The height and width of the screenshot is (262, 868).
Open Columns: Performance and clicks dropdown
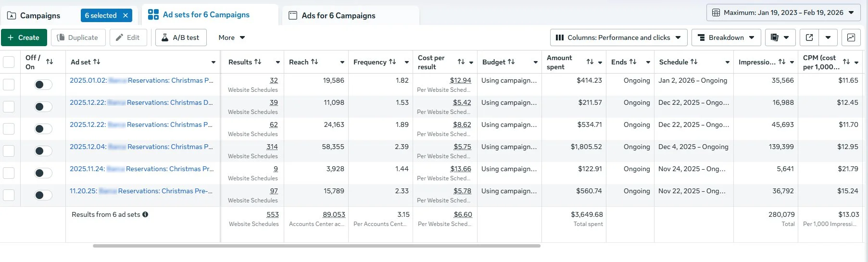(x=618, y=37)
